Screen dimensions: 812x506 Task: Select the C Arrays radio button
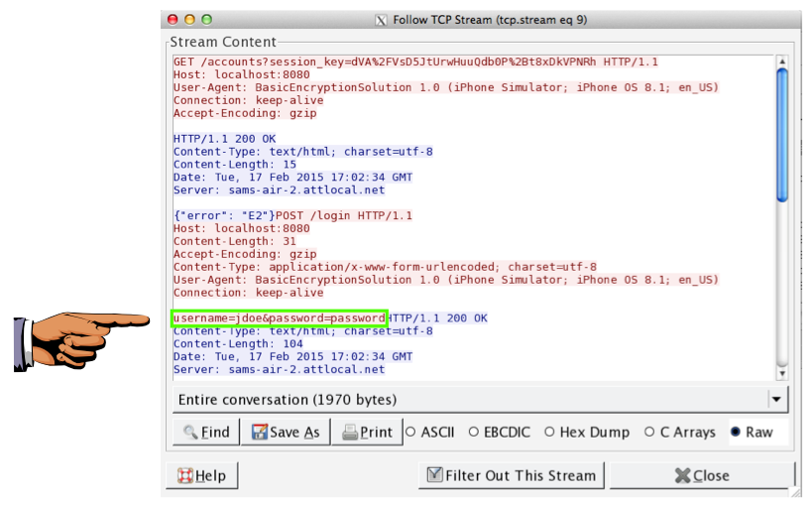[649, 432]
